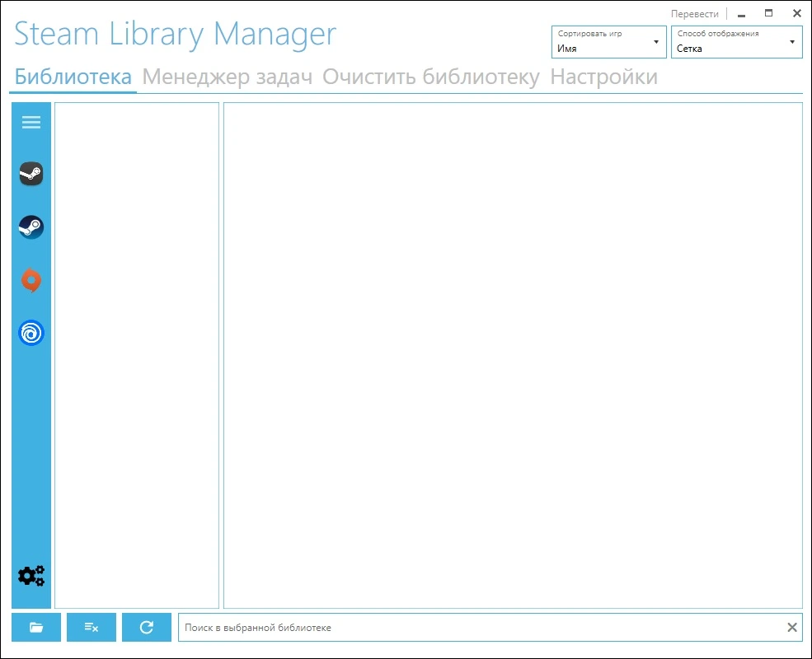
Task: Select the Библиотека tab
Action: (x=73, y=77)
